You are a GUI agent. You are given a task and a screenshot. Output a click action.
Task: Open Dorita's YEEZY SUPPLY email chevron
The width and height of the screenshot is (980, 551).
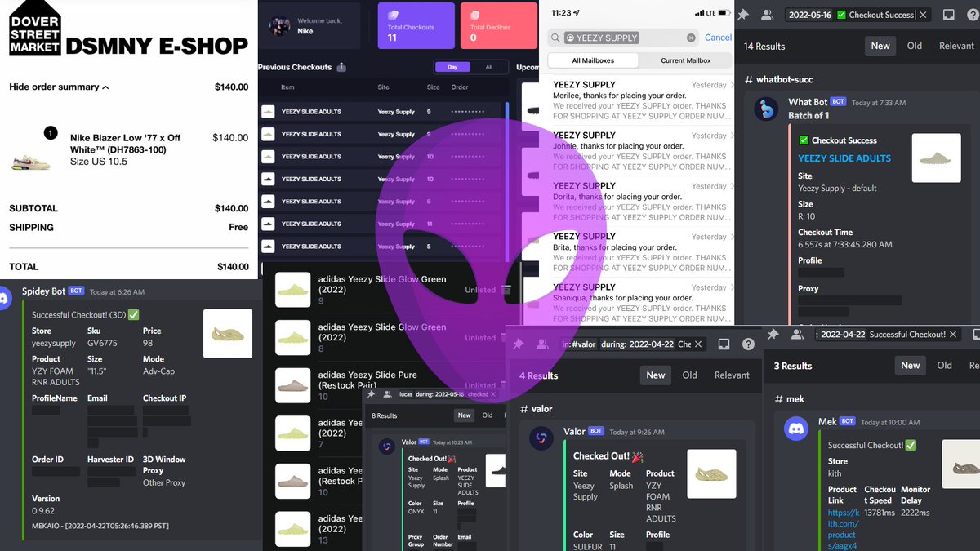pyautogui.click(x=731, y=186)
